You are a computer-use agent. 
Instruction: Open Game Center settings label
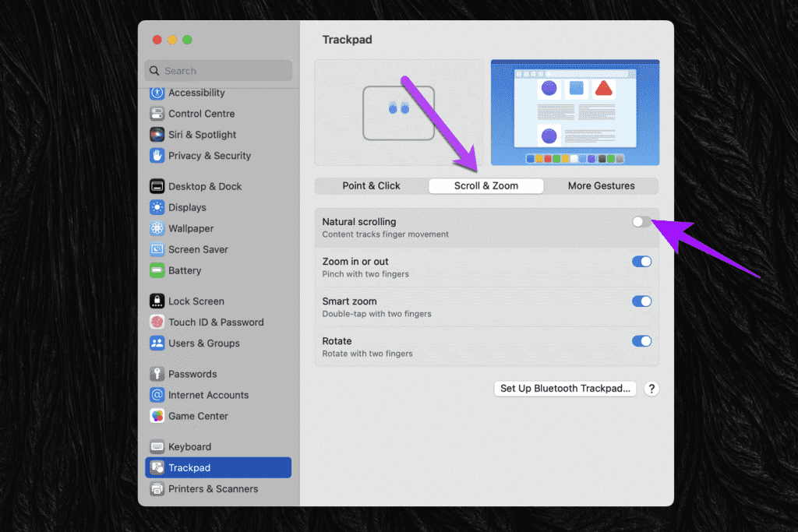point(198,415)
